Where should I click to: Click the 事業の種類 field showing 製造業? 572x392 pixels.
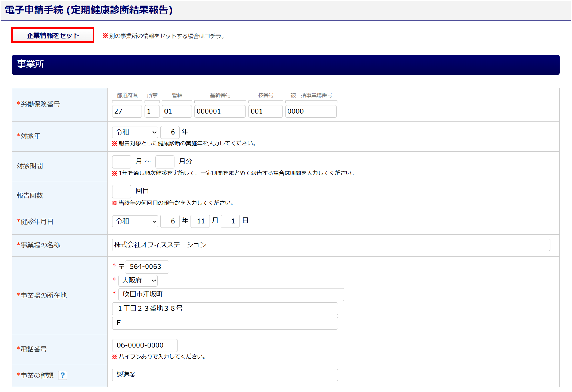[x=225, y=375]
